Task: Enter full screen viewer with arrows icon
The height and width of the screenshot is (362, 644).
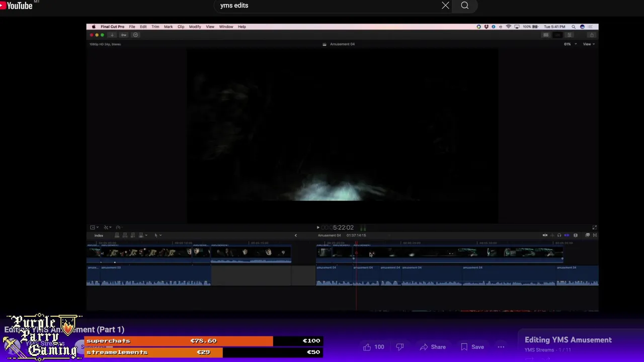Action: pyautogui.click(x=594, y=228)
